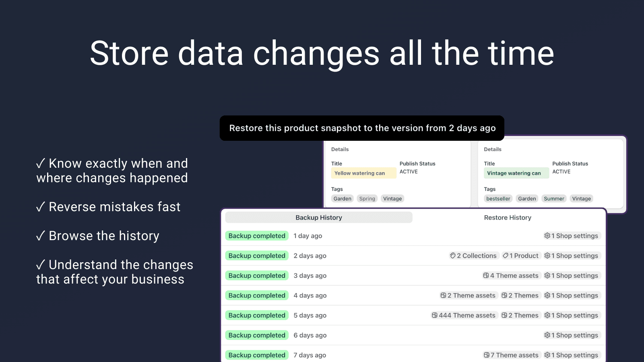Toggle the Spring tag under Tags
This screenshot has width=644, height=362.
pos(367,198)
